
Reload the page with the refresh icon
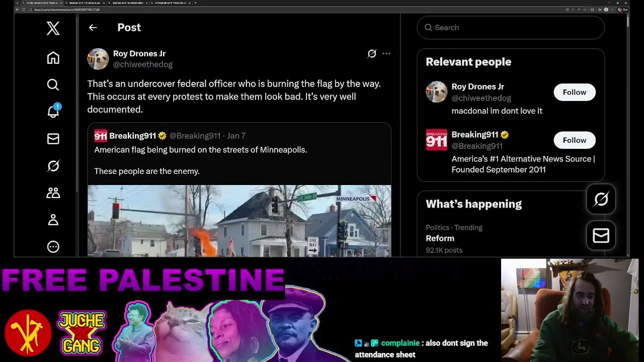pos(24,10)
